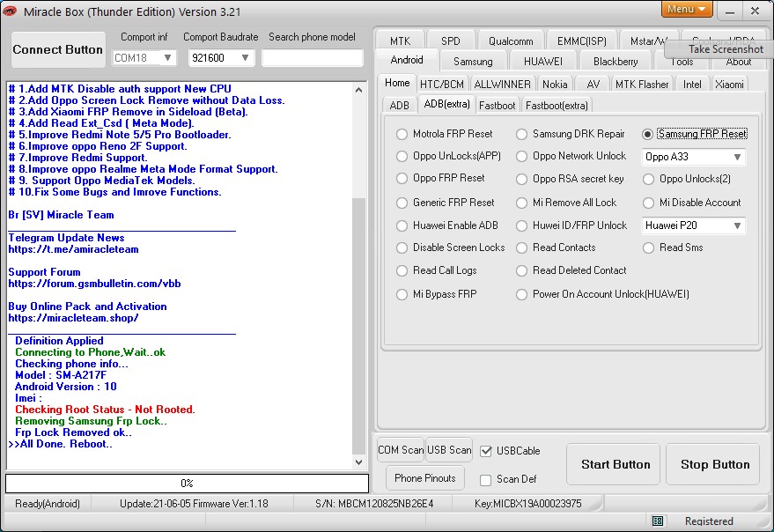The height and width of the screenshot is (532, 774).
Task: Click the forum.gsmbulletin.com/vbb link
Action: pos(94,284)
